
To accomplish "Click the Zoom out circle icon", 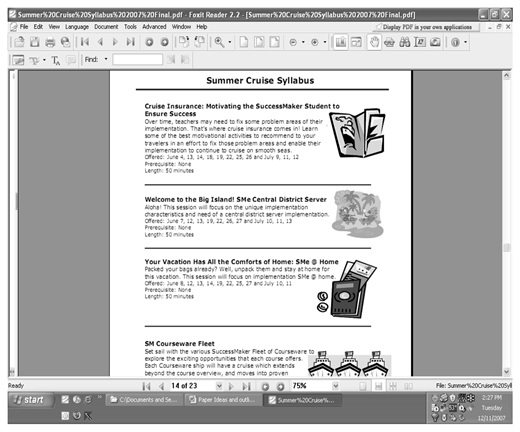I will click(x=293, y=42).
